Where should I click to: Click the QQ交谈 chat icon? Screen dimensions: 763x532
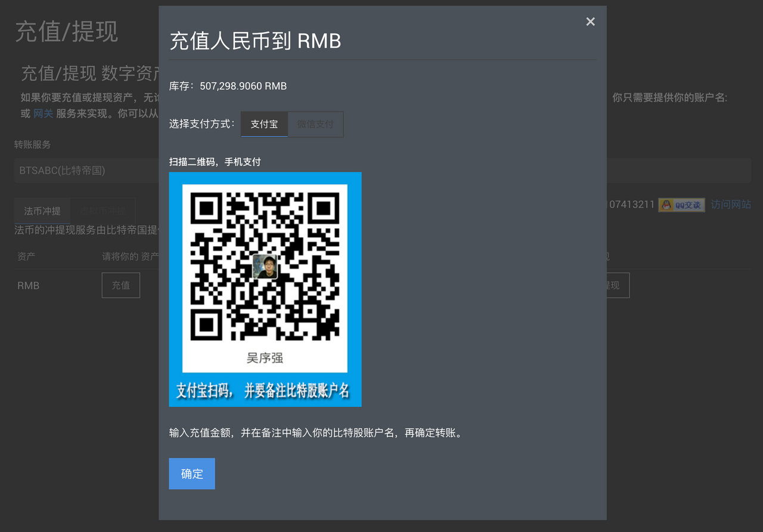681,205
